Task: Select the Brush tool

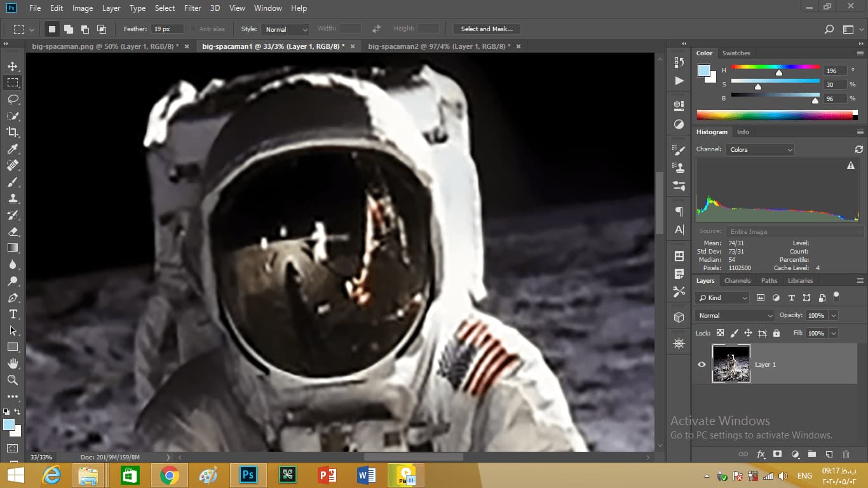Action: [13, 182]
